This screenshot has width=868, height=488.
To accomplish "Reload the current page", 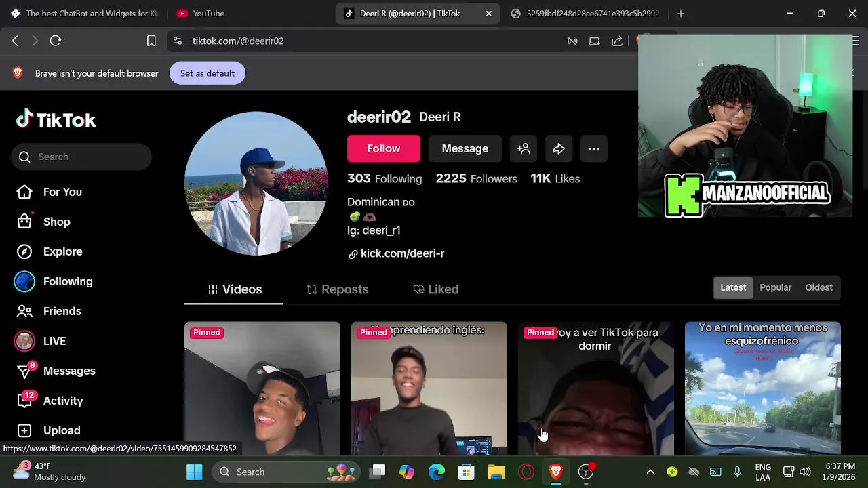I will tap(56, 41).
